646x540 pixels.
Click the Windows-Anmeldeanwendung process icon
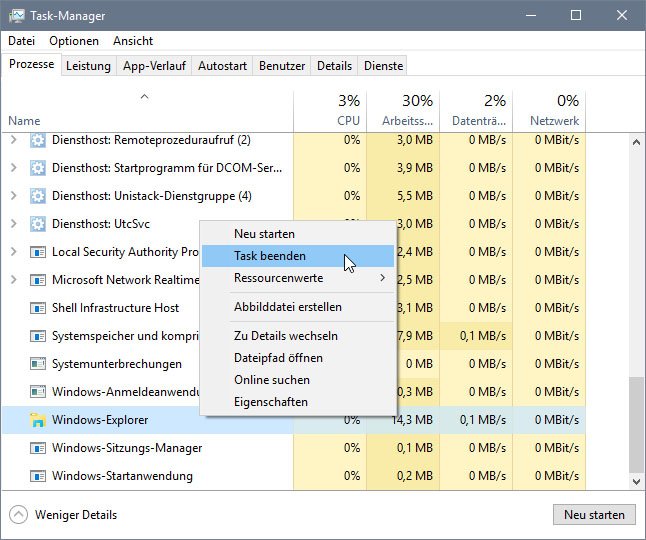coord(38,392)
